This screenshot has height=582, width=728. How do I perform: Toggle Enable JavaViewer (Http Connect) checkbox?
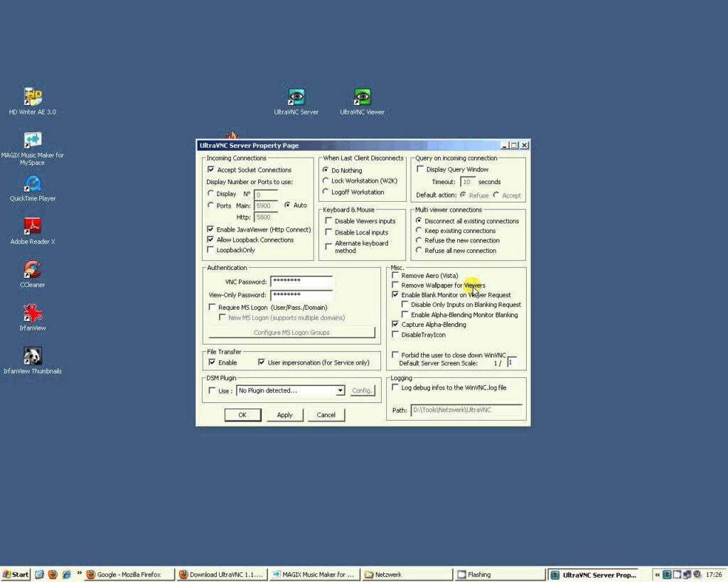point(210,230)
